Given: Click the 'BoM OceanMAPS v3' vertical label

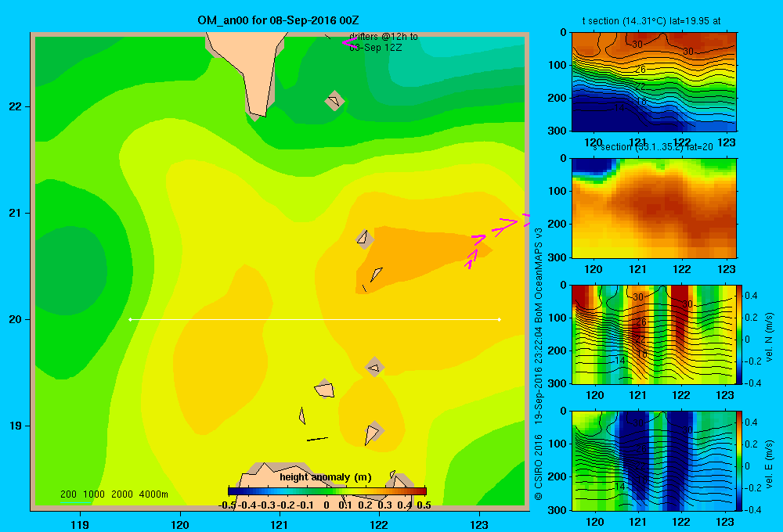Looking at the screenshot, I should coord(539,275).
